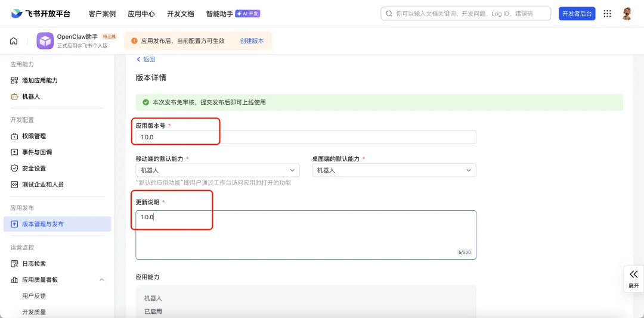Click the 返回 back link

pyautogui.click(x=145, y=60)
